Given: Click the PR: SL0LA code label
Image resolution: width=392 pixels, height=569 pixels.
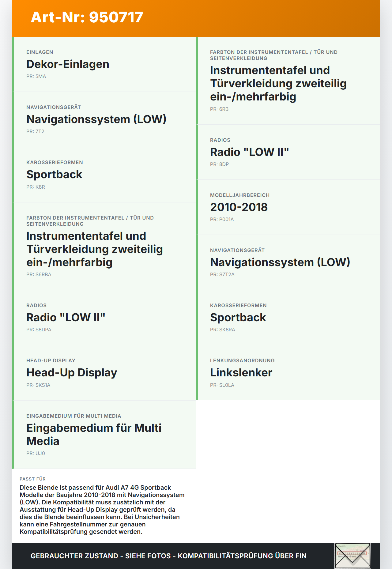Looking at the screenshot, I should [x=222, y=385].
